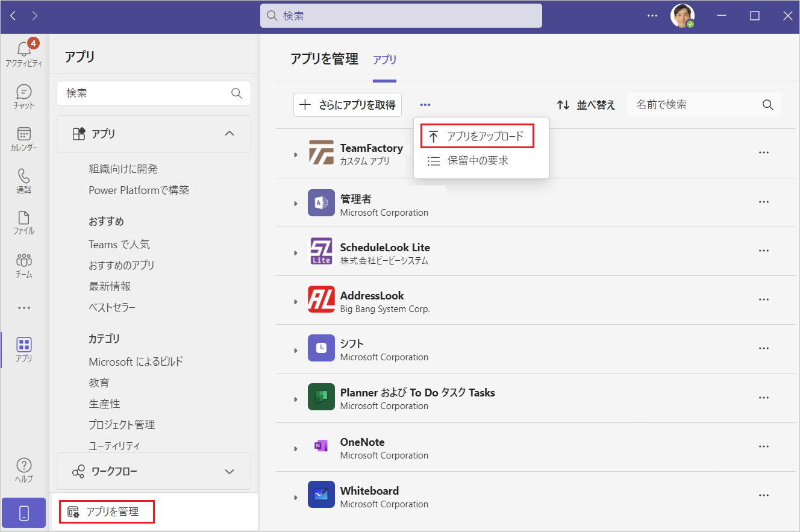This screenshot has height=532, width=800.
Task: Open the profile avatar picture
Action: pos(683,16)
